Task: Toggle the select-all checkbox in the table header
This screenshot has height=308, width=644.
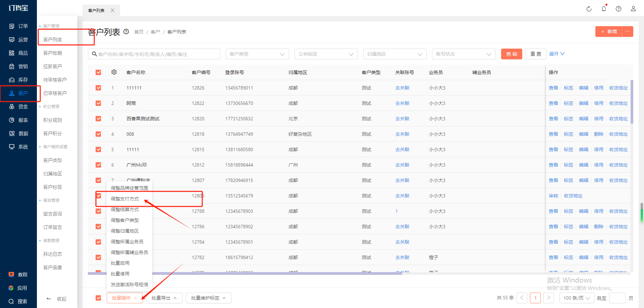Action: click(98, 72)
